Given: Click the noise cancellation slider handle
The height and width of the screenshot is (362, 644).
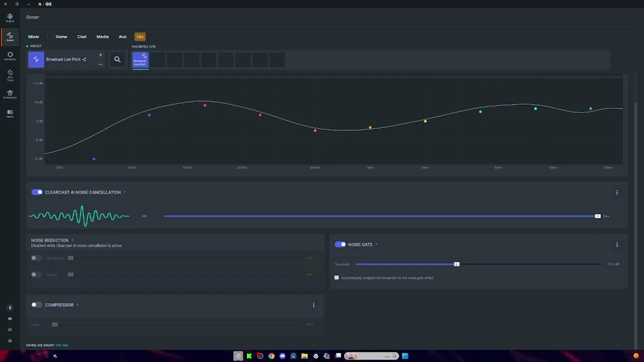Looking at the screenshot, I should point(598,216).
